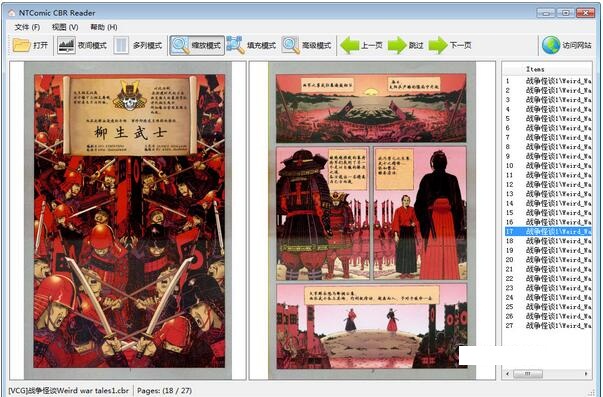Select page 20 in the items list
The image size is (603, 397).
(548, 260)
